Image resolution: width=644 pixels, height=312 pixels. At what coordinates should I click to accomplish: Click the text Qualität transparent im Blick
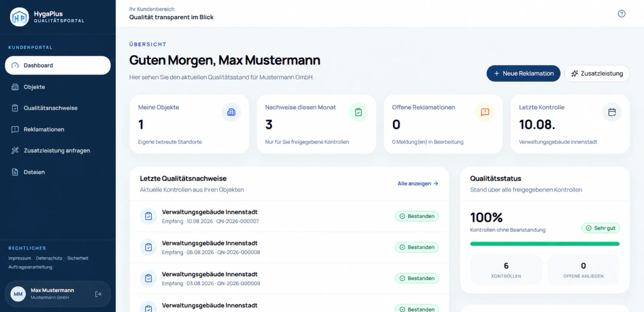[171, 17]
